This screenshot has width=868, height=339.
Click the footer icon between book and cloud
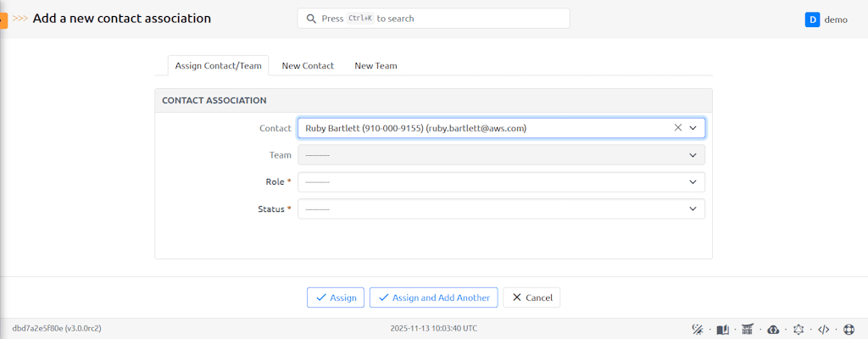click(748, 329)
